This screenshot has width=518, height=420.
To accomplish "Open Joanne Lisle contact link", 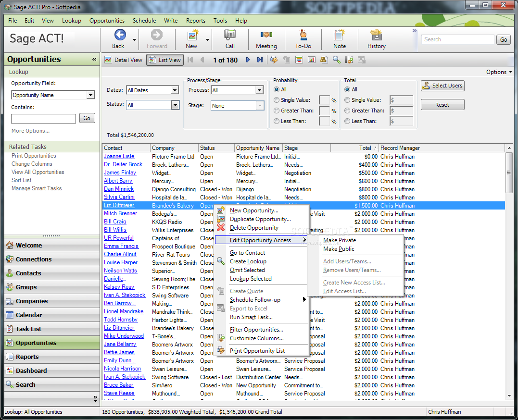I will coord(119,156).
